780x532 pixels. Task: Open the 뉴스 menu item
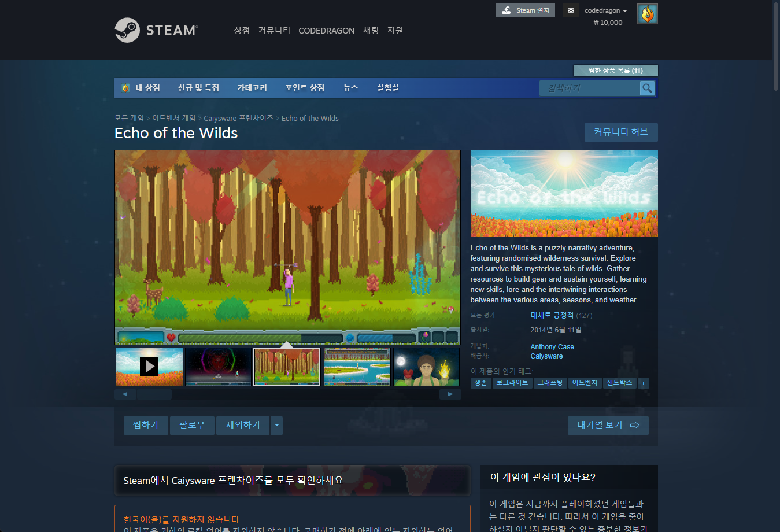pyautogui.click(x=351, y=88)
